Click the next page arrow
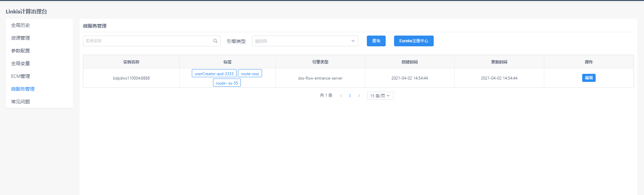644x195 pixels. 359,96
